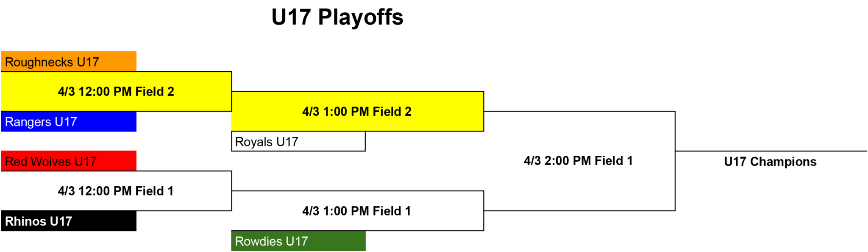
Task: Click the 4/3 2:00 PM Field 1 final
Action: pyautogui.click(x=579, y=161)
